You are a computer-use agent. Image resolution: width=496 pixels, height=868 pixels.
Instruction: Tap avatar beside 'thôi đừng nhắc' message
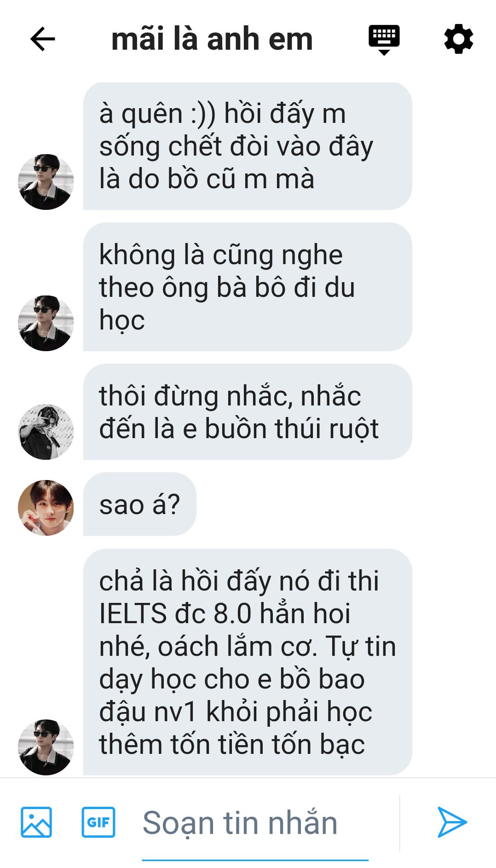pos(46,432)
